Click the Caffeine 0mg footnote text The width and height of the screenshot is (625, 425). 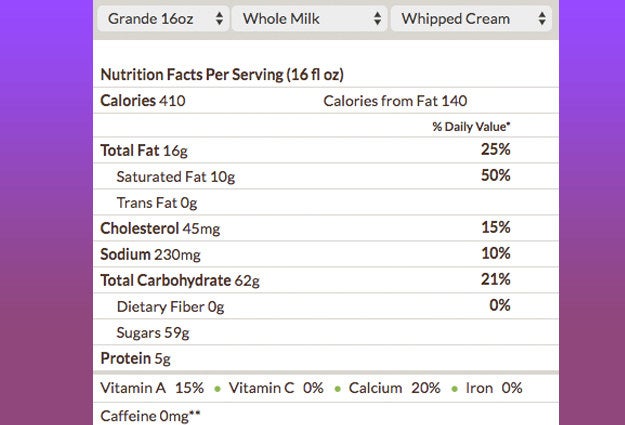[150, 416]
